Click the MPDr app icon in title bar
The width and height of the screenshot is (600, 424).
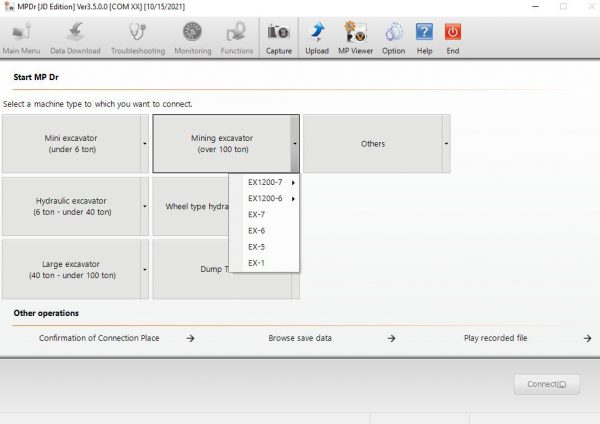point(9,6)
